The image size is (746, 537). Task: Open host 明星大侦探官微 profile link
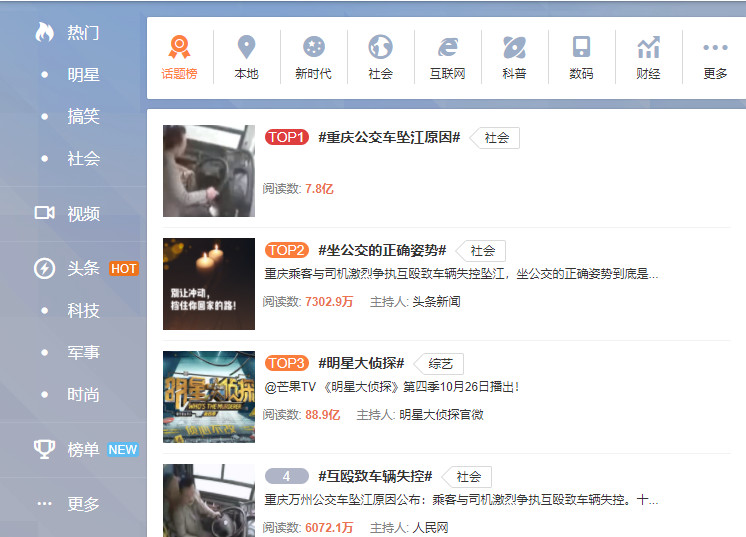point(441,415)
